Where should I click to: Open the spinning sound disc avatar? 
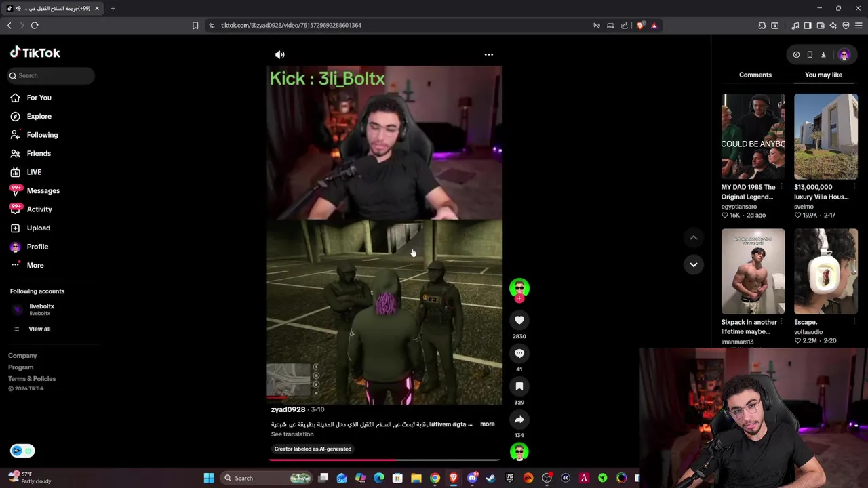point(519,451)
